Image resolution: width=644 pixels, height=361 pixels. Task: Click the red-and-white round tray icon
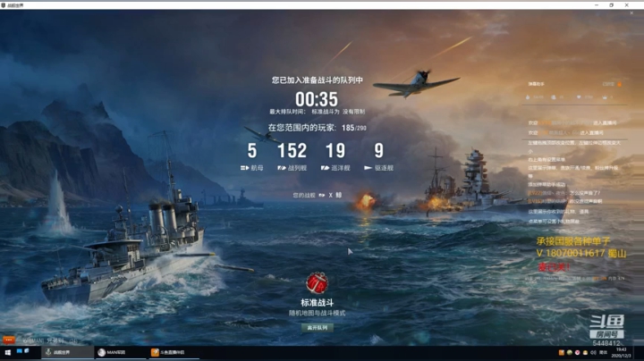pos(577,352)
